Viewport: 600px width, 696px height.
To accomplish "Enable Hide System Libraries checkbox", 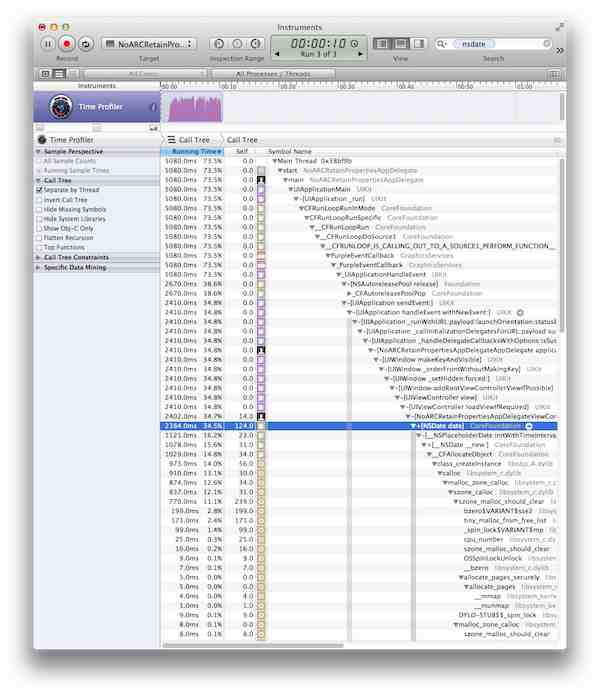I will [39, 219].
